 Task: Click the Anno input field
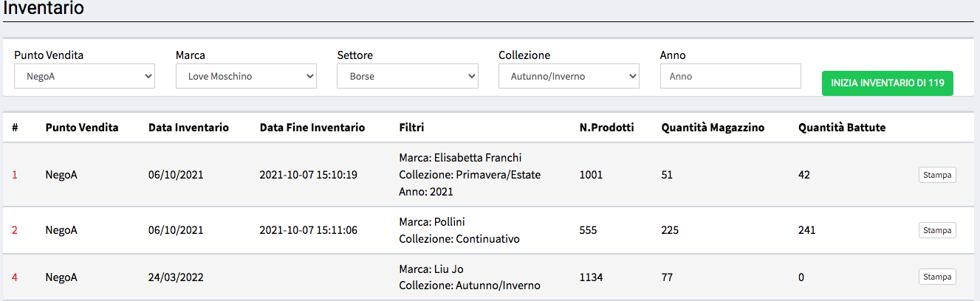tap(730, 76)
